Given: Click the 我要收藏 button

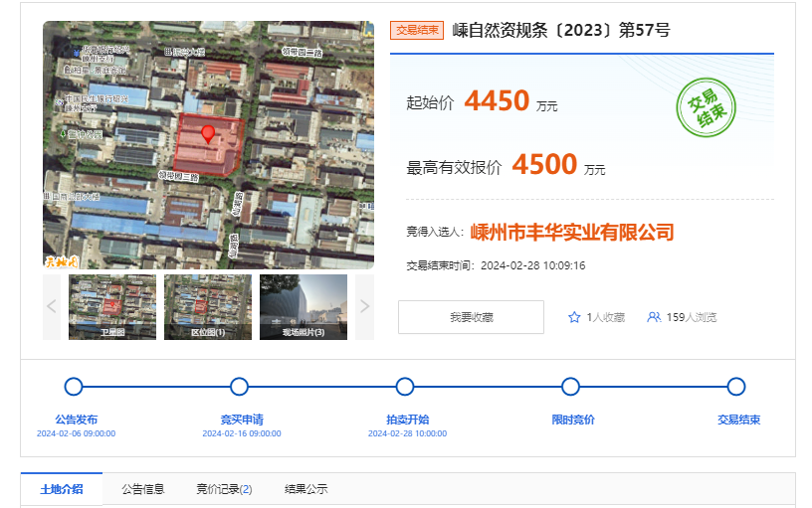Looking at the screenshot, I should 471,317.
